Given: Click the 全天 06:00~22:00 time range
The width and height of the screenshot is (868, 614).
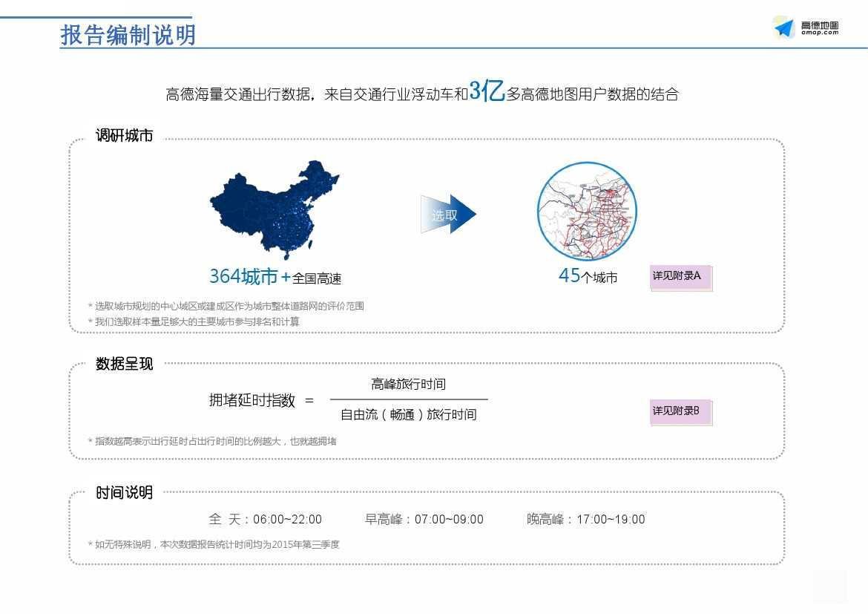Looking at the screenshot, I should (265, 520).
